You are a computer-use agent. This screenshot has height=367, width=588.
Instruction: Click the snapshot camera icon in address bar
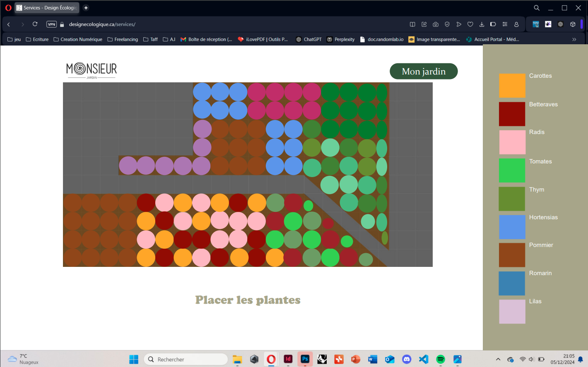tap(436, 24)
